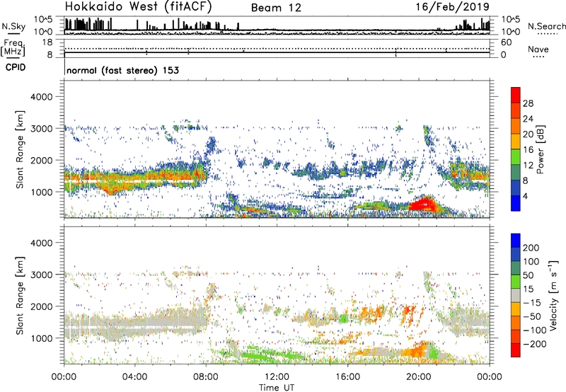Click the "20" value on Power colorbar

coord(528,134)
